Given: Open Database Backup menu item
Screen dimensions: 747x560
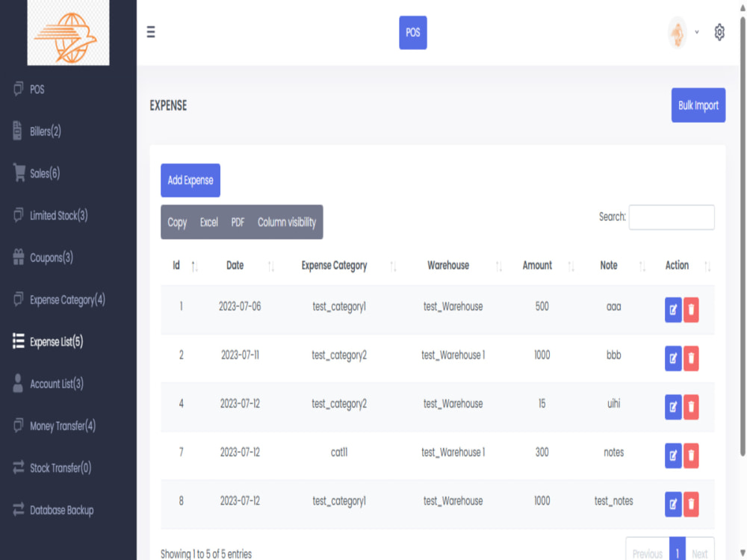Looking at the screenshot, I should click(x=61, y=510).
